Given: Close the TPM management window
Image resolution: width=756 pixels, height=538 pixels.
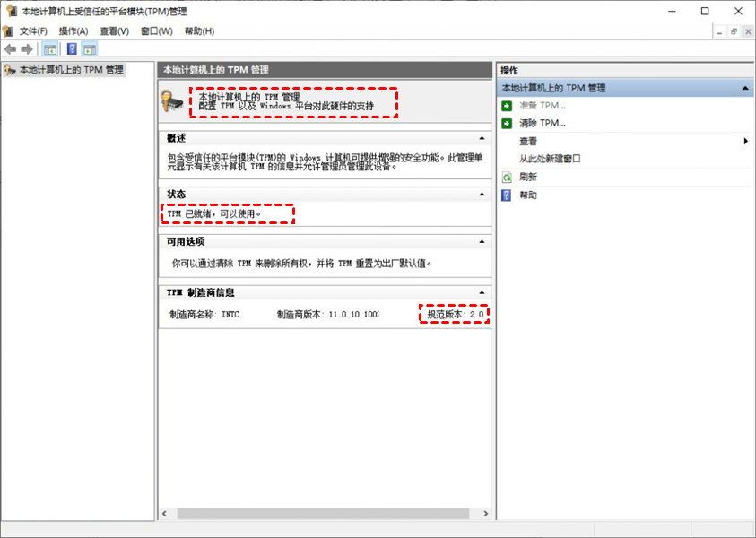Looking at the screenshot, I should pos(738,11).
